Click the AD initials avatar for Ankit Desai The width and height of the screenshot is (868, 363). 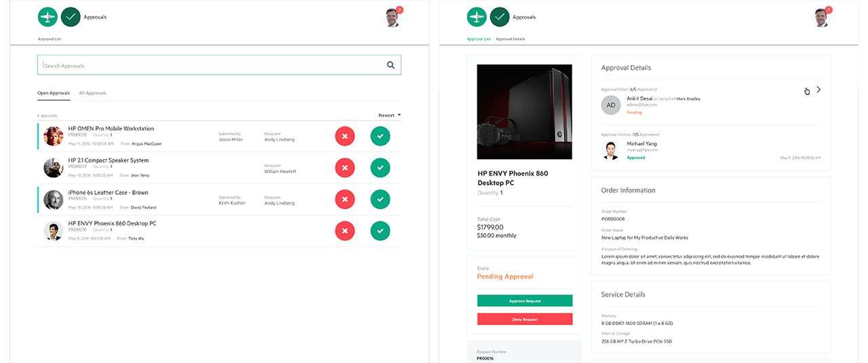click(611, 105)
